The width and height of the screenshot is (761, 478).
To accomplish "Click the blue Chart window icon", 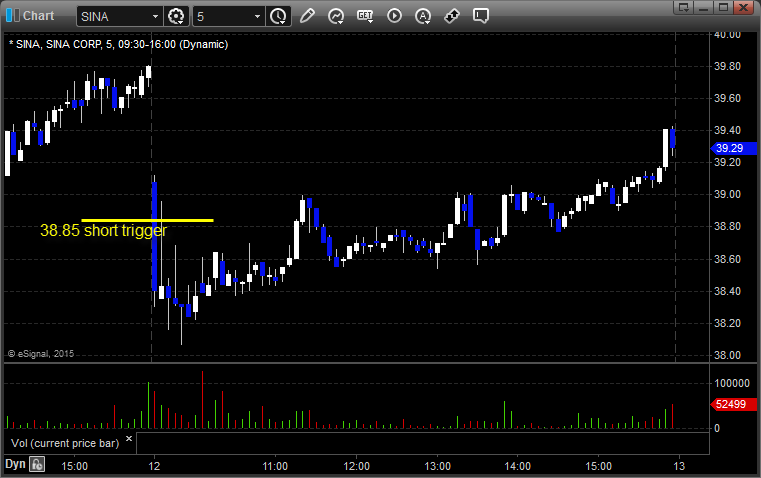I will 13,16.
